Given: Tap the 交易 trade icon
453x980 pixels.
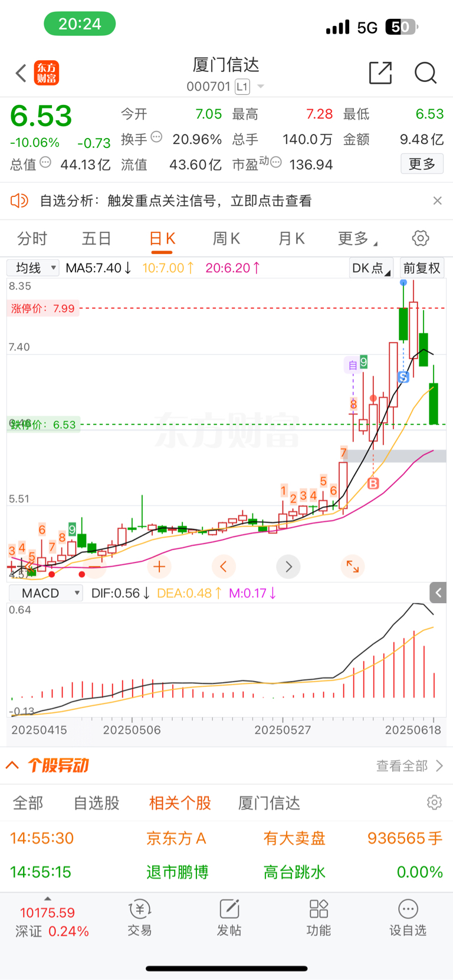Looking at the screenshot, I should (x=140, y=919).
